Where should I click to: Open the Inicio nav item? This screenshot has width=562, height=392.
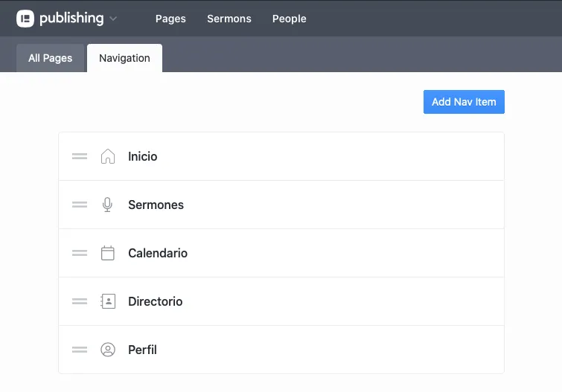pos(143,156)
